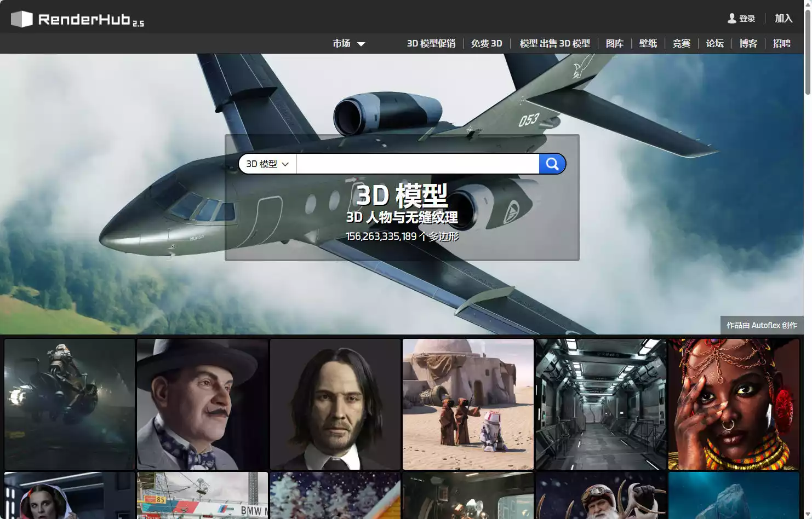This screenshot has height=519, width=812.
Task: Open the bearded man with goggles thumbnail
Action: (x=601, y=495)
